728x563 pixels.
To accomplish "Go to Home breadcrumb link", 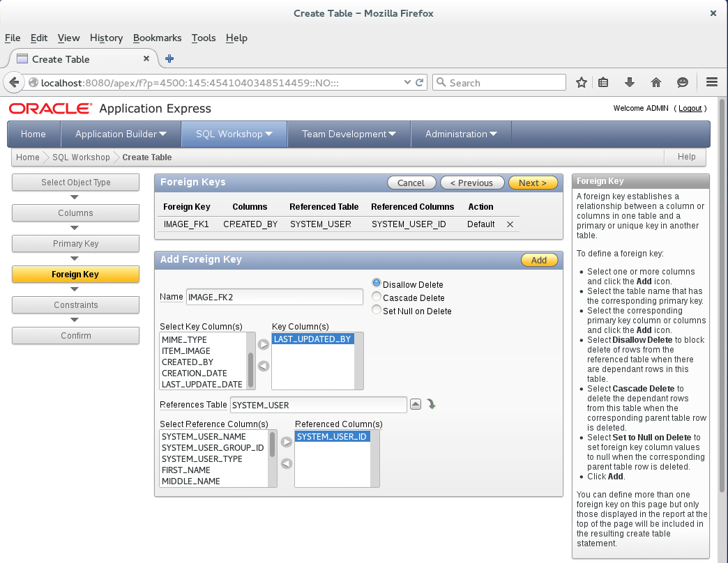I will pyautogui.click(x=28, y=157).
